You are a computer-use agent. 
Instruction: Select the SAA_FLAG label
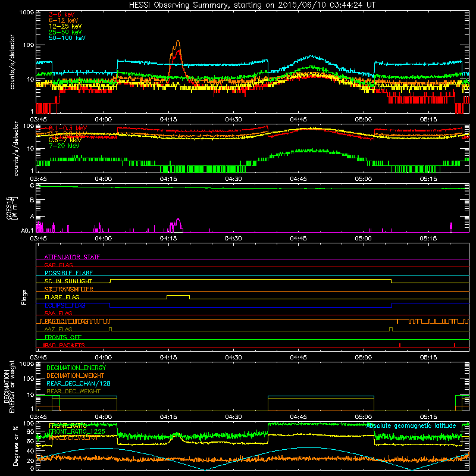[58, 313]
